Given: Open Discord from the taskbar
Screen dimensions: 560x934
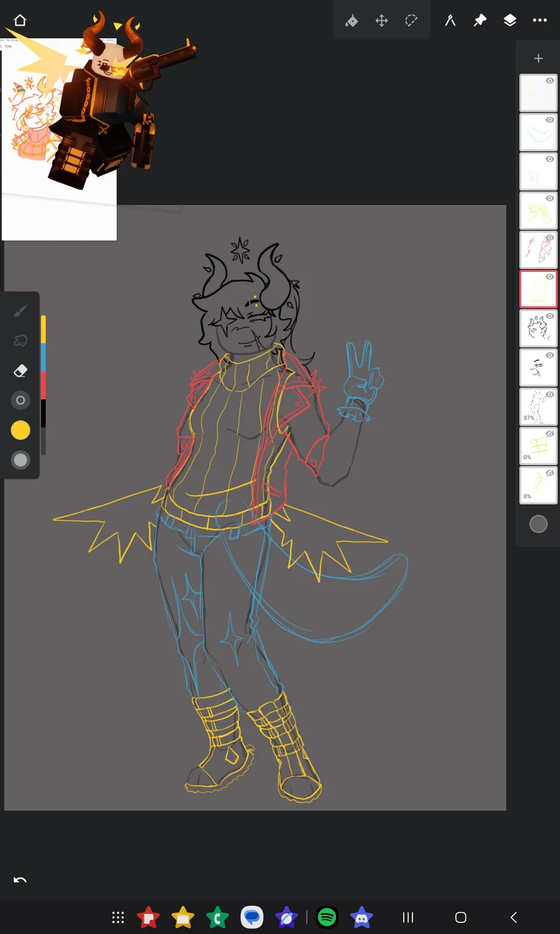Looking at the screenshot, I should click(362, 917).
